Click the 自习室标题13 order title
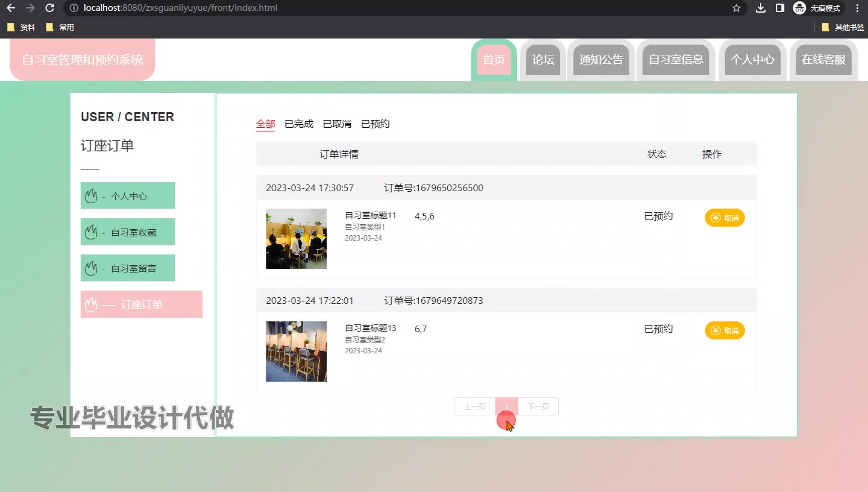Screen dimensions: 868x492 371,328
